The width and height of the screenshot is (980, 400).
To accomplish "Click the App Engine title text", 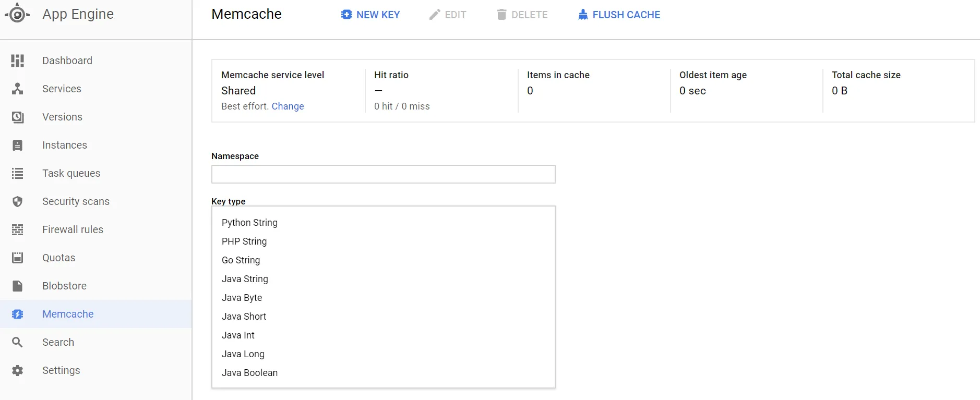I will 78,14.
